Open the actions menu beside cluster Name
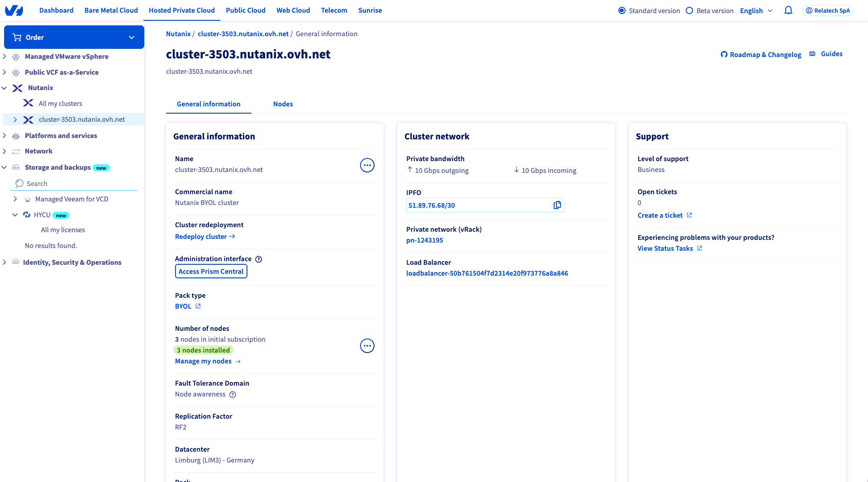 coord(367,165)
